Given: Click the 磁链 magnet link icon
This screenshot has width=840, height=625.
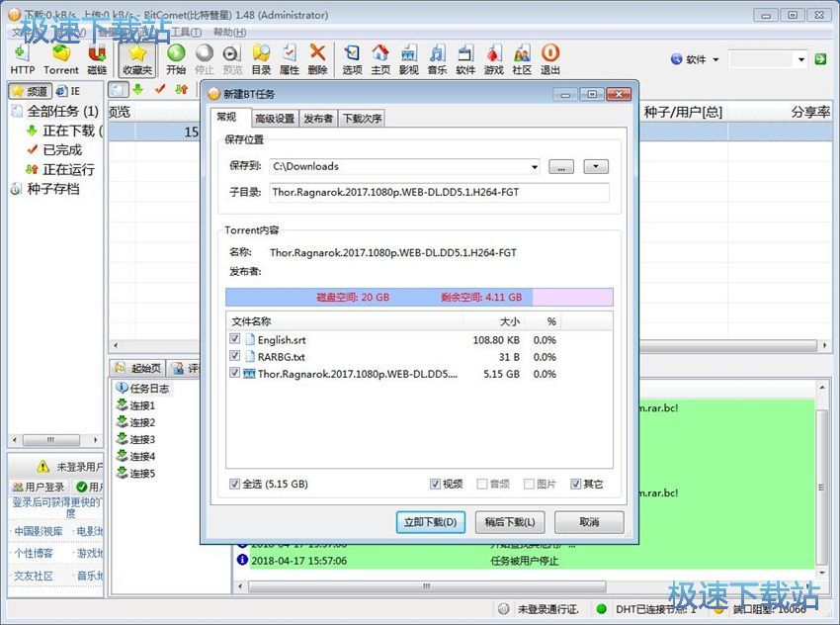Looking at the screenshot, I should (97, 59).
